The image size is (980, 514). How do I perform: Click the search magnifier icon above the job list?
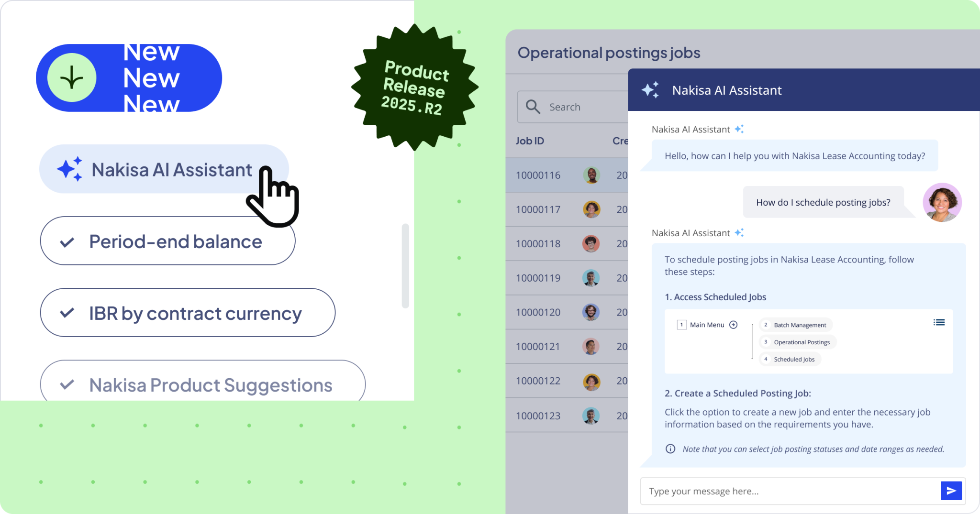point(533,107)
